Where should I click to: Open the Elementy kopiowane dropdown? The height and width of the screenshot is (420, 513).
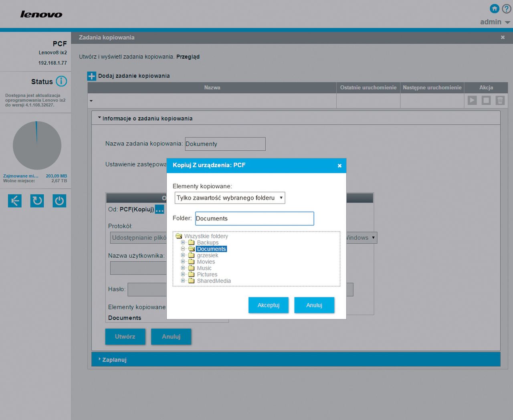pyautogui.click(x=230, y=198)
